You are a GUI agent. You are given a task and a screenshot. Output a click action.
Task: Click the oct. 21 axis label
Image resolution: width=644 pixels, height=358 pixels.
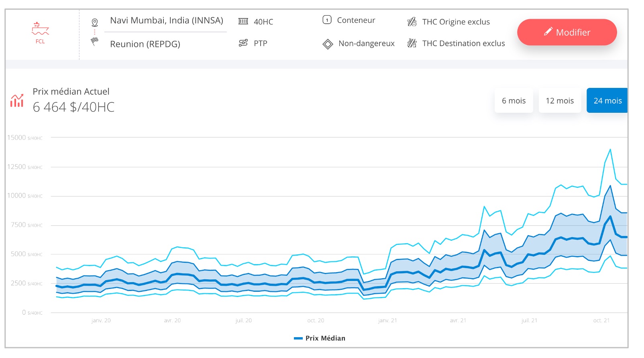pos(601,321)
